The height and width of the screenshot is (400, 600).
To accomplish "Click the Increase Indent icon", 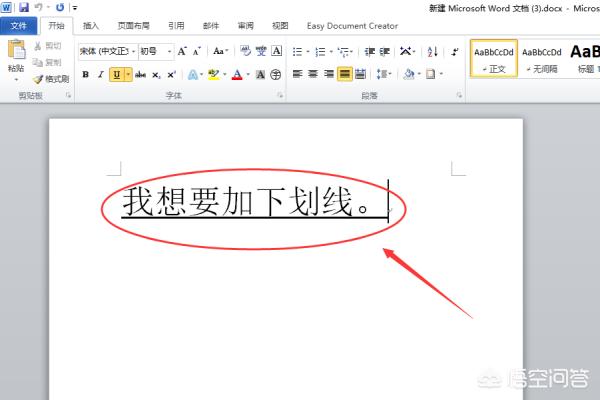I will tap(385, 51).
